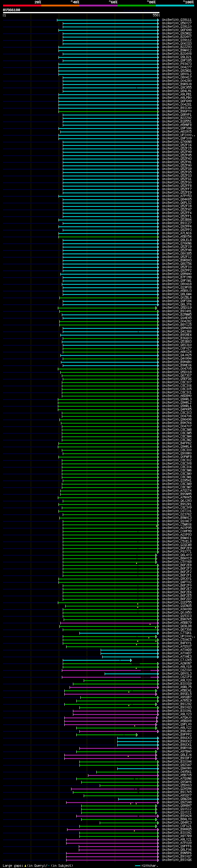Click the red 20% identity legend segment

click(22, 6)
